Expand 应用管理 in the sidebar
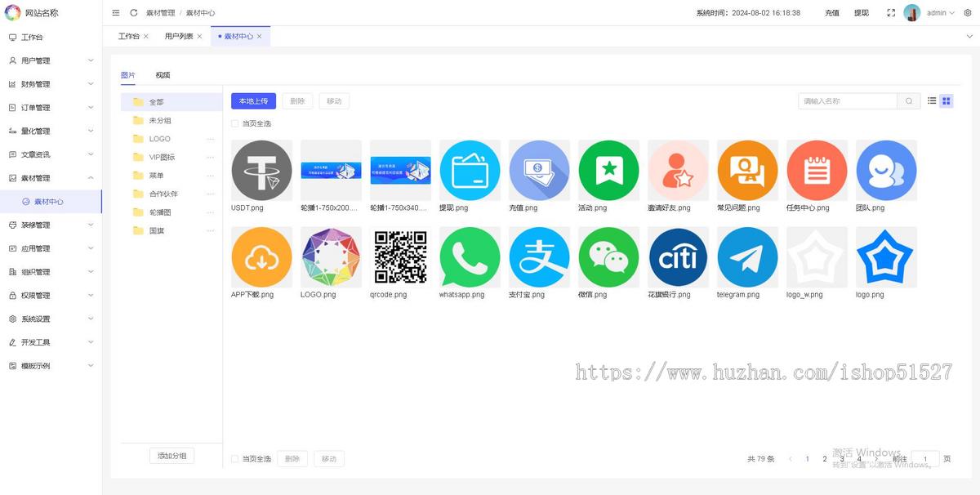 coord(51,248)
